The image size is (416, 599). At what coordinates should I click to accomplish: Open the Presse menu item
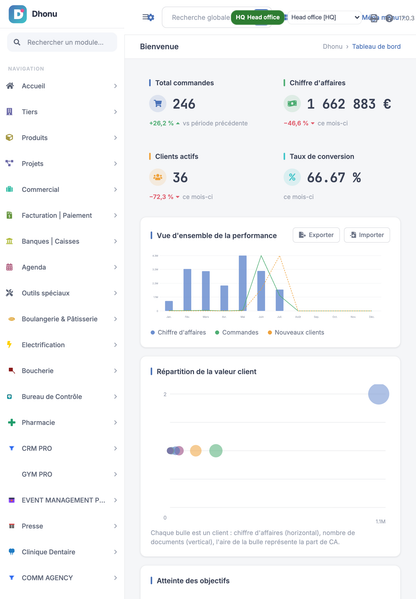pyautogui.click(x=62, y=526)
